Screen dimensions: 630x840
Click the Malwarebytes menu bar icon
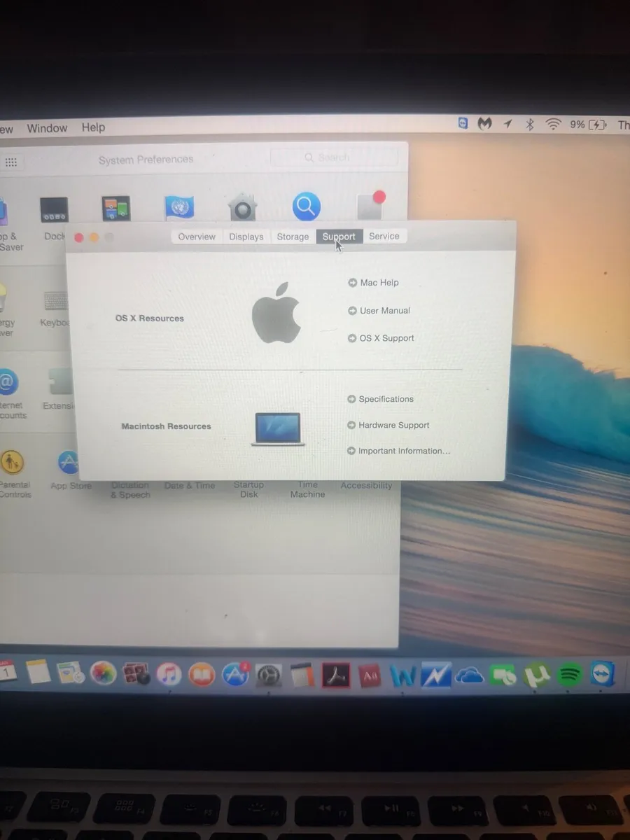click(x=484, y=124)
